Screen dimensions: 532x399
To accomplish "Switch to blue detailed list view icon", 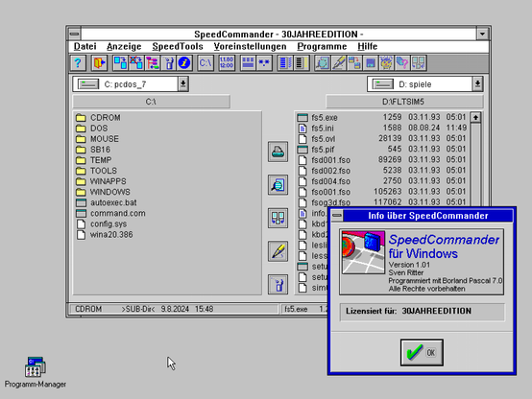I will pyautogui.click(x=285, y=63).
